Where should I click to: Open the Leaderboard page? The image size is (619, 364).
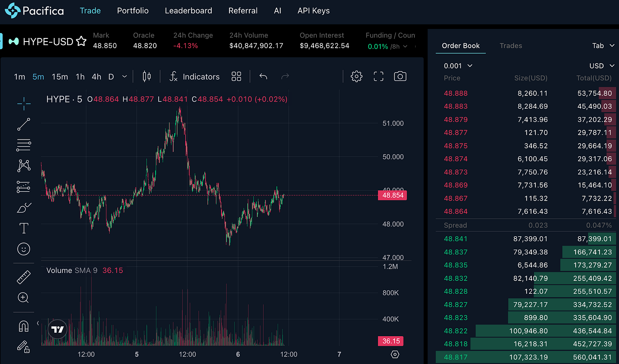pos(188,11)
